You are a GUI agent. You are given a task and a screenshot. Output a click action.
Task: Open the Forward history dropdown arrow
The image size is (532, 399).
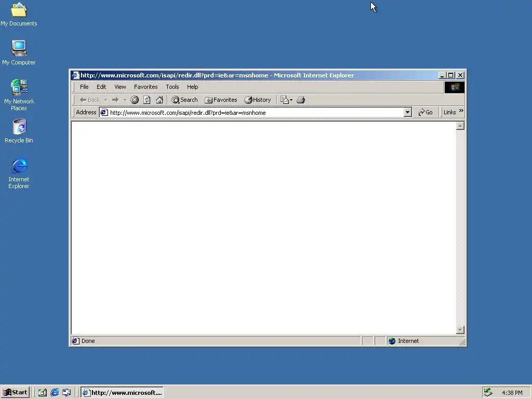point(125,100)
